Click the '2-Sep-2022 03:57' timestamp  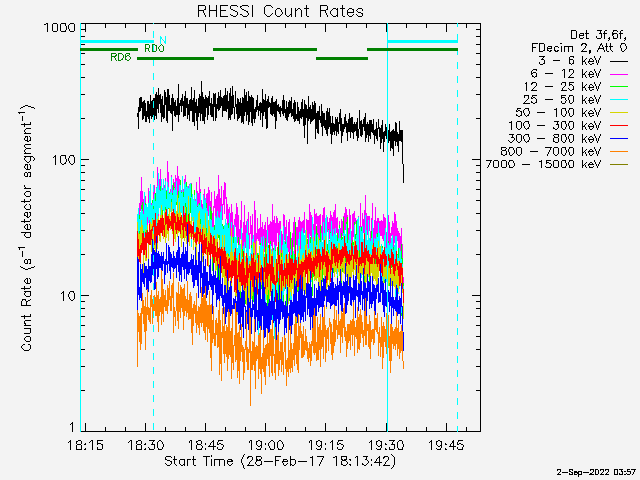coord(596,472)
